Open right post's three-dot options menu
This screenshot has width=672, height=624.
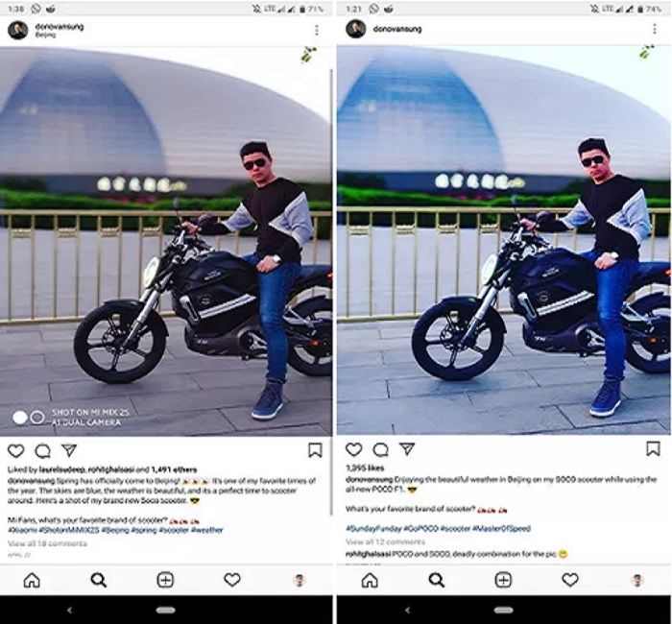(655, 29)
